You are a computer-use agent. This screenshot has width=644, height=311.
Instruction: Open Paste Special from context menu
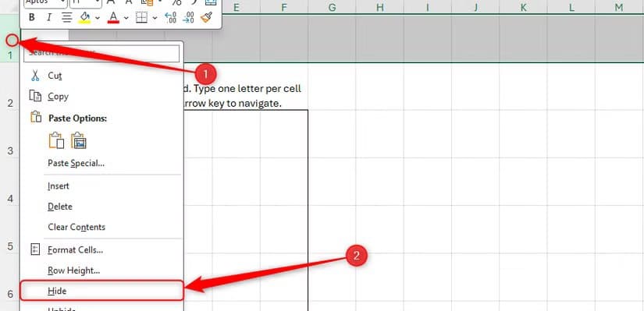click(101, 164)
